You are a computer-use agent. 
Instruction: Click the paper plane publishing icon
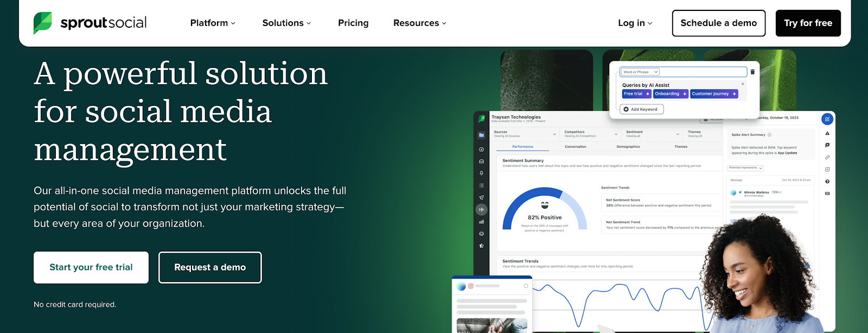point(481,198)
